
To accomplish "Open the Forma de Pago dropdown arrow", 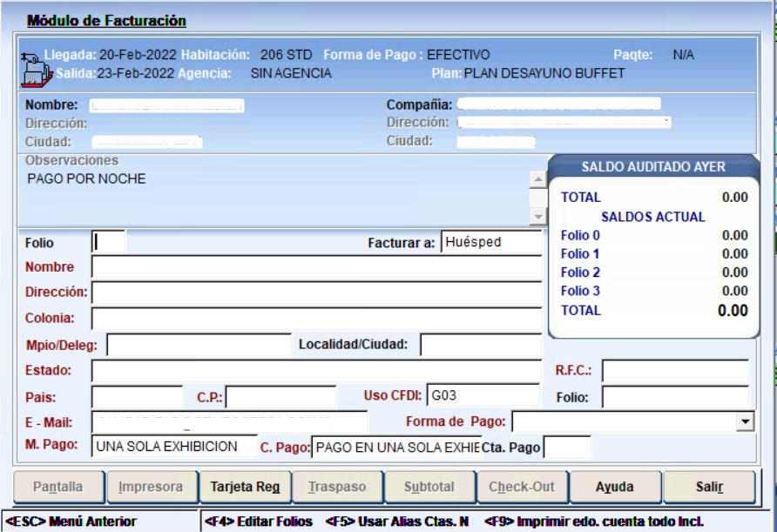I will coord(745,421).
